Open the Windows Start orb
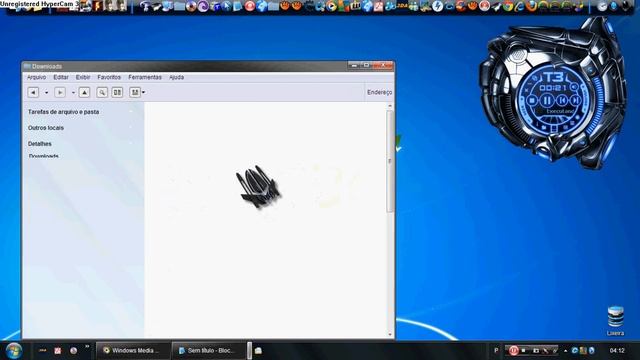Viewport: 640px width, 360px height. pyautogui.click(x=14, y=351)
